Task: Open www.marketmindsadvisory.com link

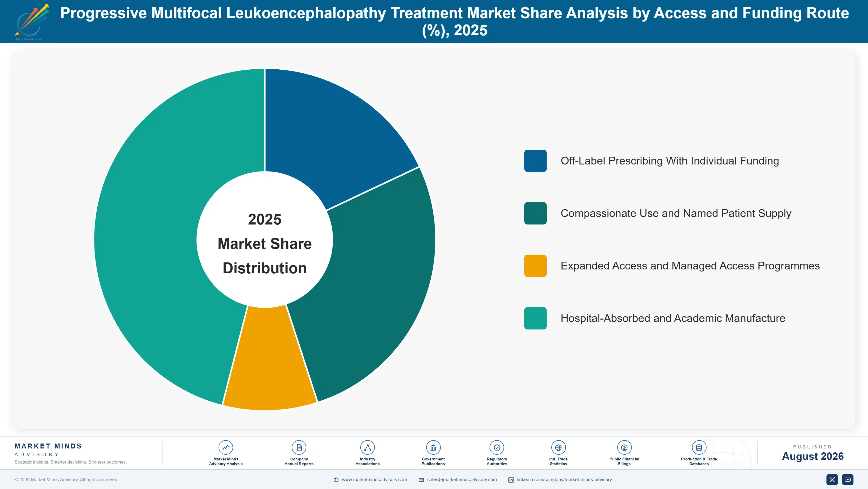Action: 374,480
